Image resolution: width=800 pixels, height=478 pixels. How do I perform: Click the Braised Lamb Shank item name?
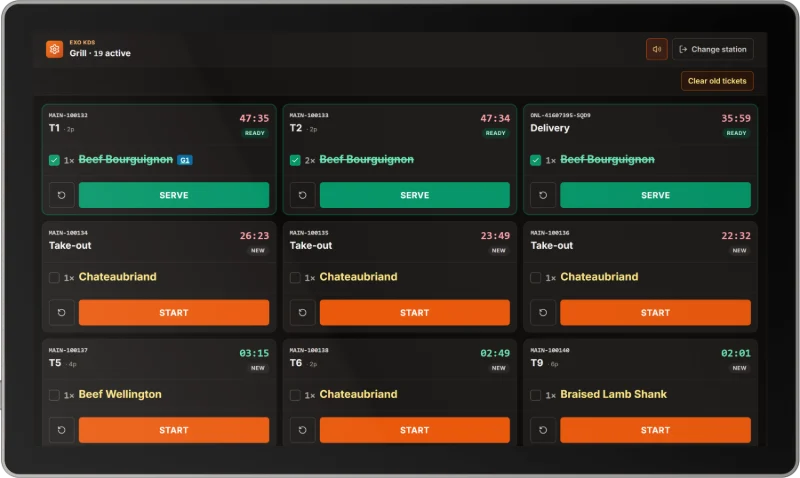click(613, 394)
